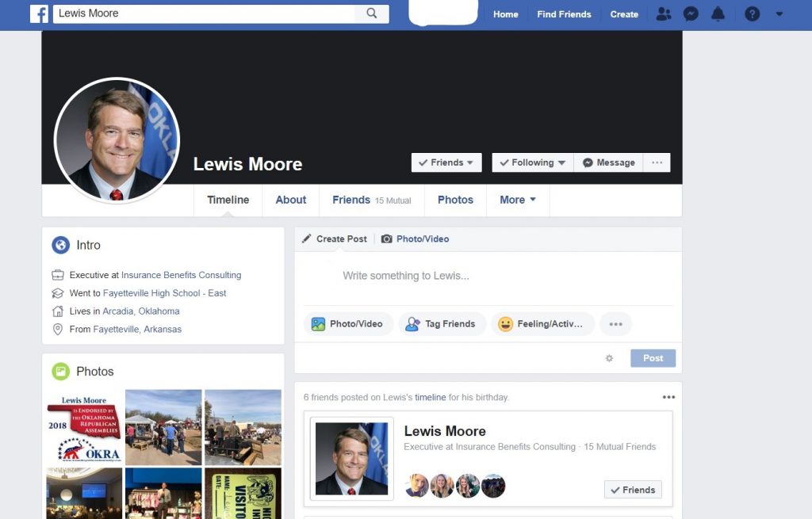The image size is (812, 519).
Task: Open the Messenger icon in top bar
Action: coord(691,14)
